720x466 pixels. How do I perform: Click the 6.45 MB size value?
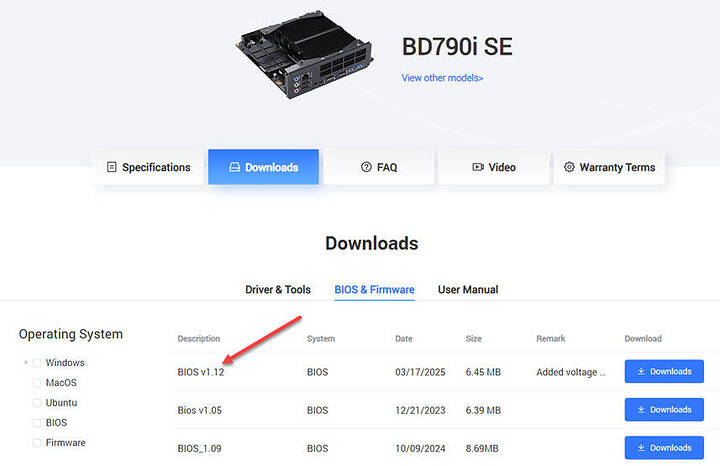pyautogui.click(x=483, y=372)
